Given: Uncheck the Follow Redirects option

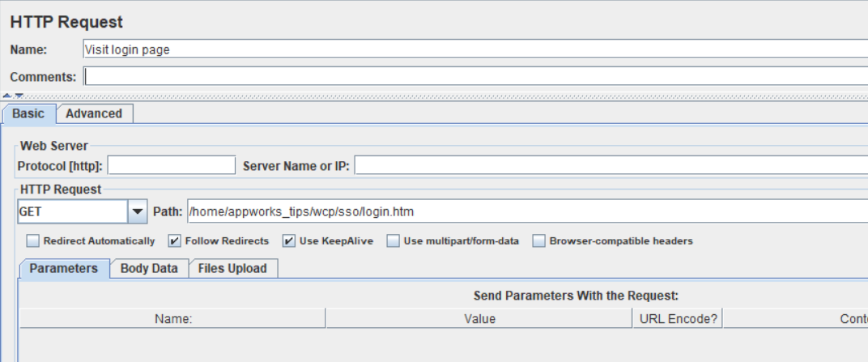Looking at the screenshot, I should [x=175, y=241].
